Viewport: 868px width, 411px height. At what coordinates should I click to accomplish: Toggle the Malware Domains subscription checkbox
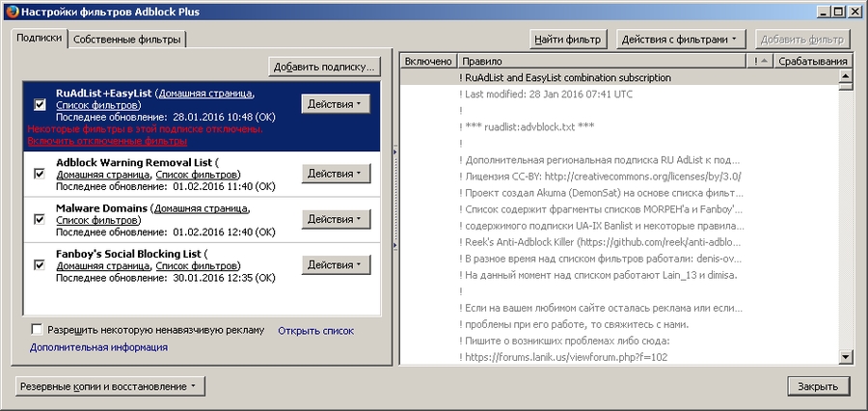tap(40, 219)
